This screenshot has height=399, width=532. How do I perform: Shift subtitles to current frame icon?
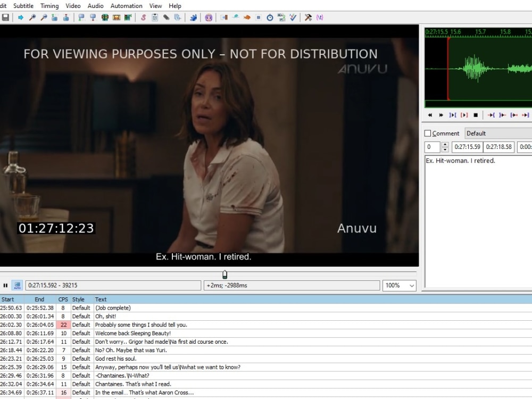pos(128,18)
